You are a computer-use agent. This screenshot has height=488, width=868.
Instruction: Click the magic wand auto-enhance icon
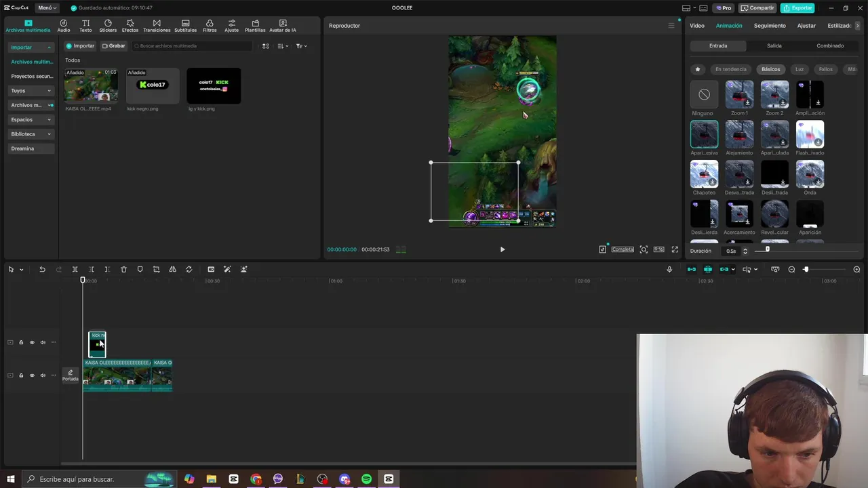[227, 269]
